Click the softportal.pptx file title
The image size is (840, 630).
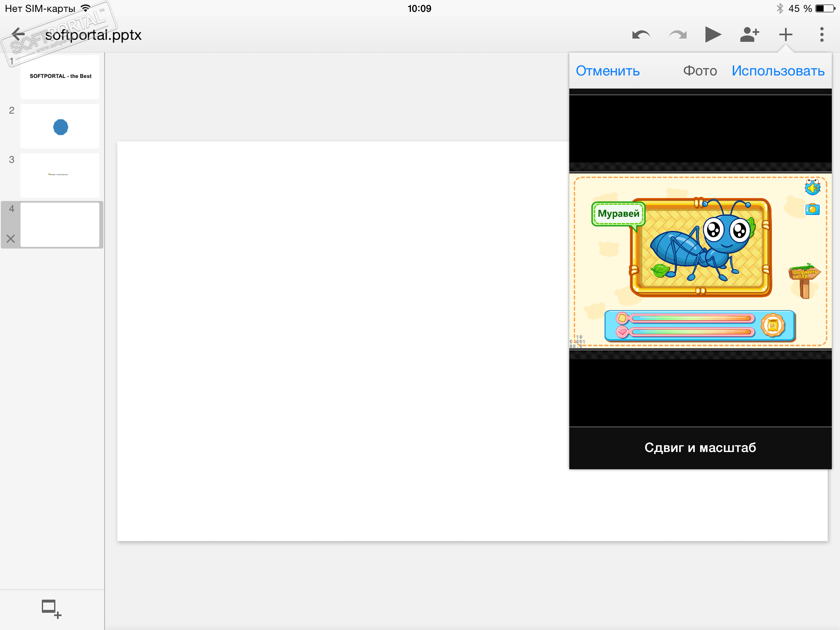click(x=94, y=35)
